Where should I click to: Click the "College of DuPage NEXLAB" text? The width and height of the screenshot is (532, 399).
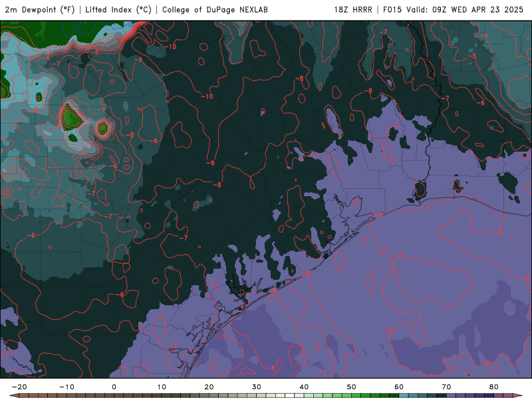[215, 10]
